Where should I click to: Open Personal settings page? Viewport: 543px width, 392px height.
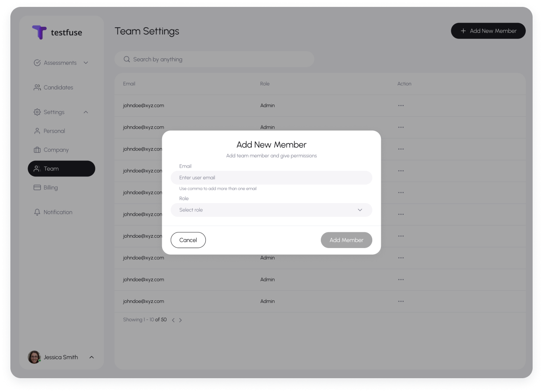(54, 131)
